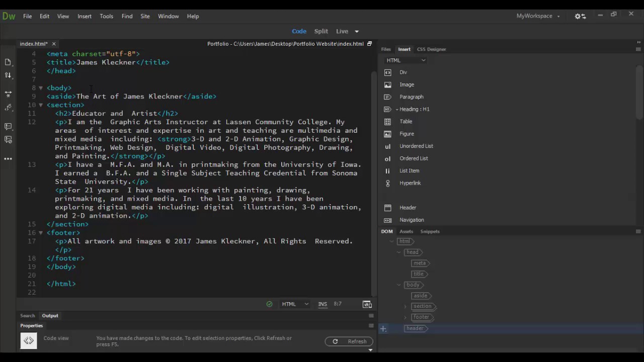Expand the footer node in DOM tree

[406, 317]
